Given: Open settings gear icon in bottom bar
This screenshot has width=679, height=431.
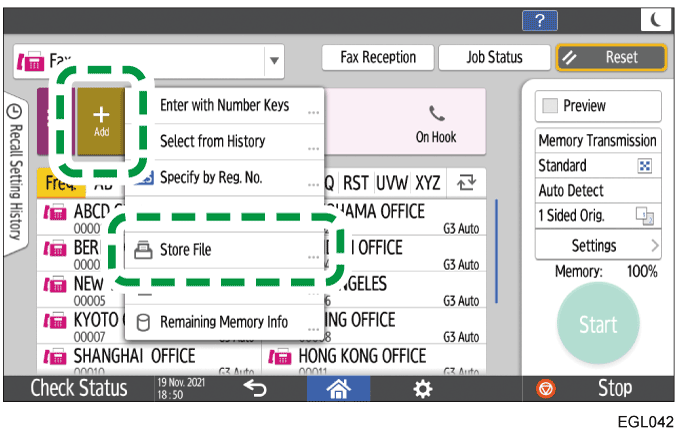Looking at the screenshot, I should pyautogui.click(x=423, y=388).
